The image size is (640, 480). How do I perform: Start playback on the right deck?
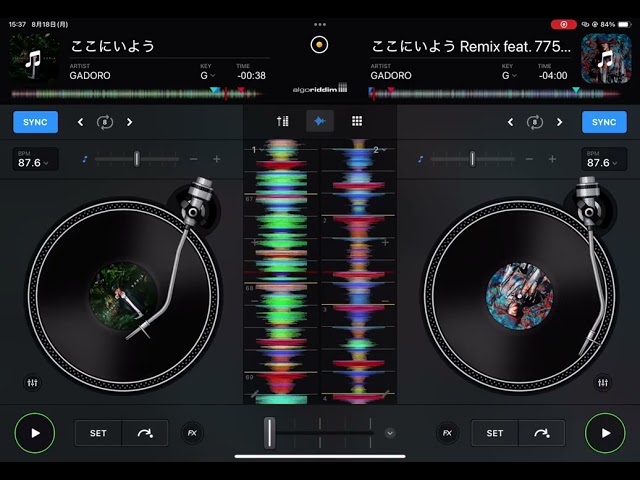click(605, 433)
